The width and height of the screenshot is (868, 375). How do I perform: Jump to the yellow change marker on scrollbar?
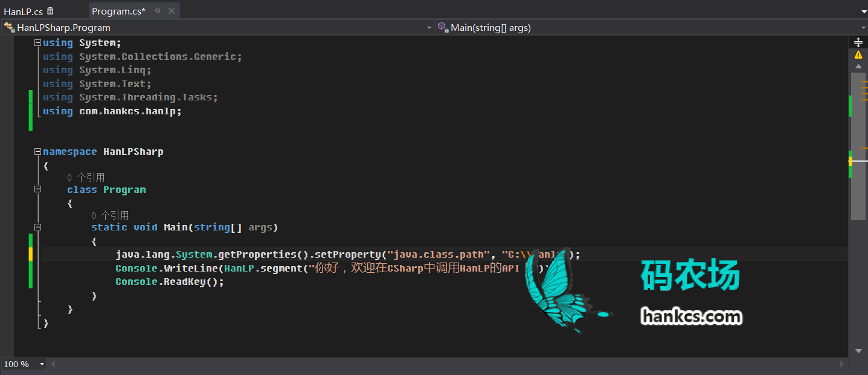pyautogui.click(x=850, y=161)
